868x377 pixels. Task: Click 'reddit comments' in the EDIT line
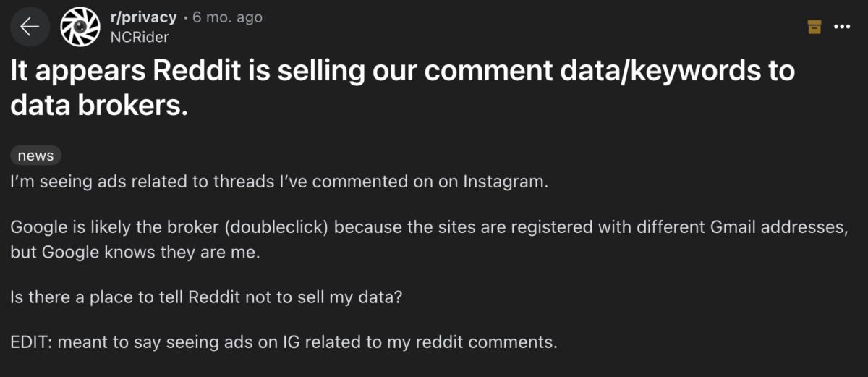pos(495,342)
